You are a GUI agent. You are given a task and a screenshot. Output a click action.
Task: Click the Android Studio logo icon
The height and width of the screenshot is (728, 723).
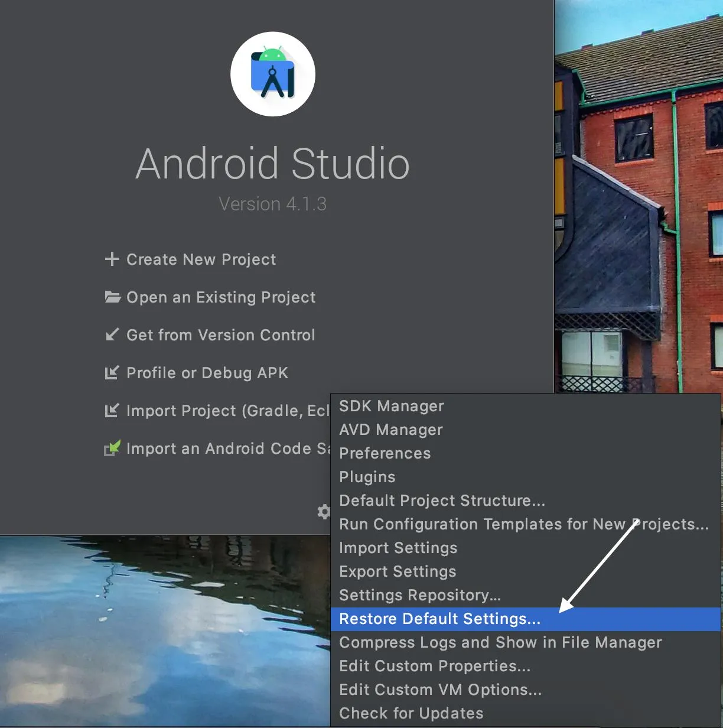click(x=273, y=74)
